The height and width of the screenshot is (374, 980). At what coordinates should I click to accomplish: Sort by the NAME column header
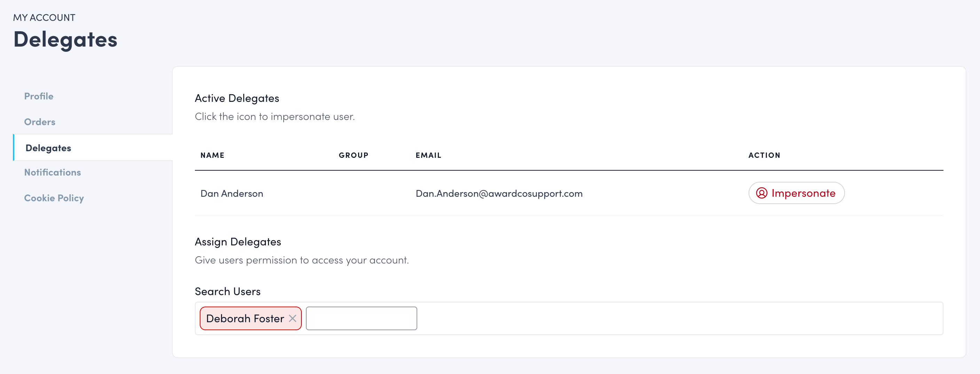(212, 155)
